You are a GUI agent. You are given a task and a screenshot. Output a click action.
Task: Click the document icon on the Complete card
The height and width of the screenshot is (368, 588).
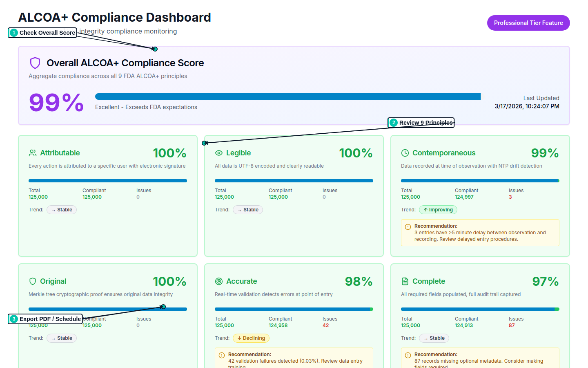(x=405, y=281)
